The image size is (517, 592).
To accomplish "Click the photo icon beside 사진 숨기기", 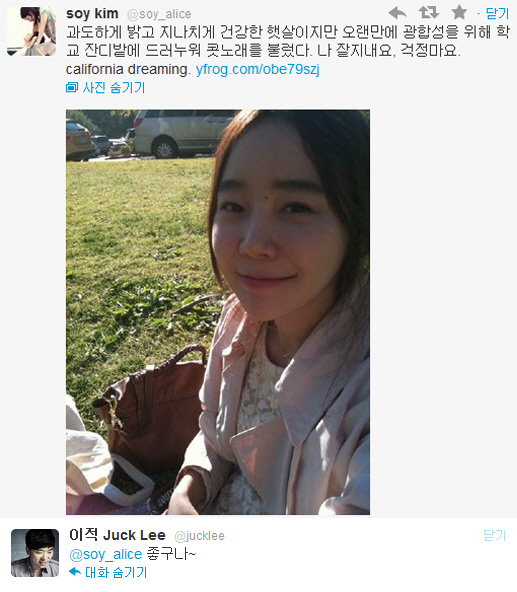I will 71,88.
